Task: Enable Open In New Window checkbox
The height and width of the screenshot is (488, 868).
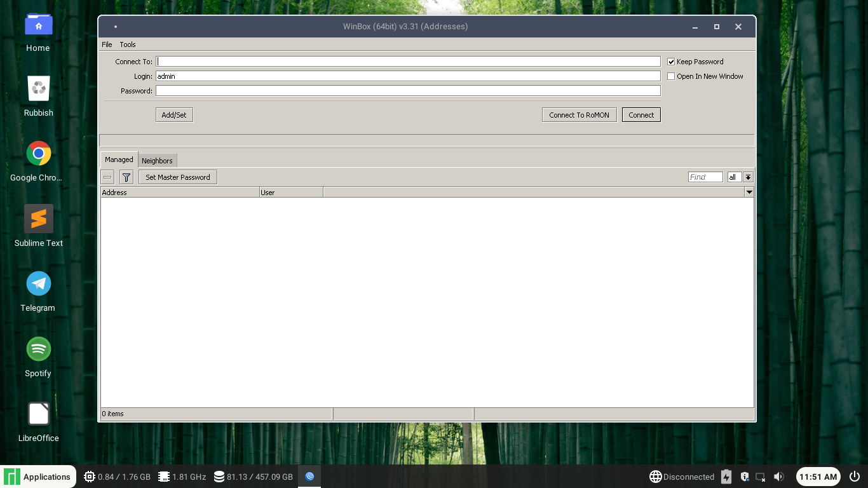Action: (671, 76)
